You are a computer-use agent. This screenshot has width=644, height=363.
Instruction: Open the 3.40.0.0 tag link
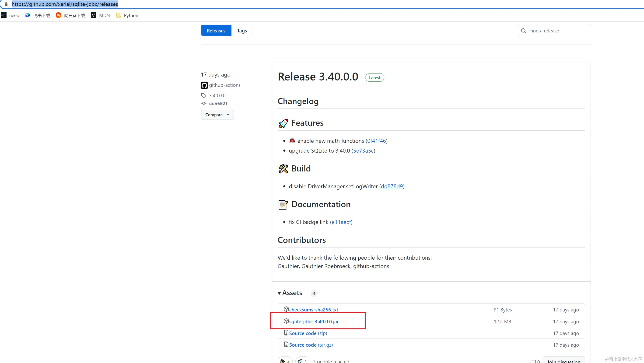click(x=217, y=95)
